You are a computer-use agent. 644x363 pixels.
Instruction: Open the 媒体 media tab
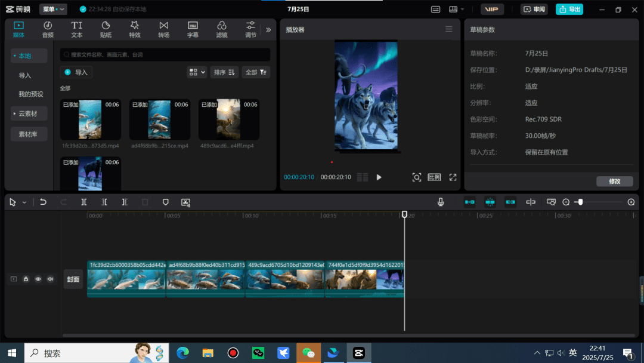[x=18, y=30]
